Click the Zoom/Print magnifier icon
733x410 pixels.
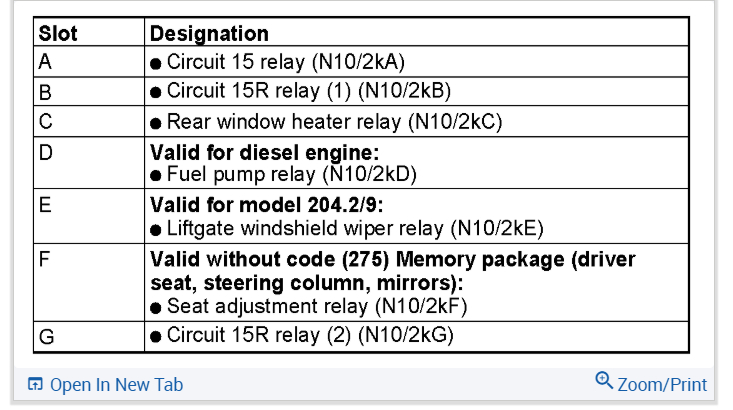click(603, 381)
